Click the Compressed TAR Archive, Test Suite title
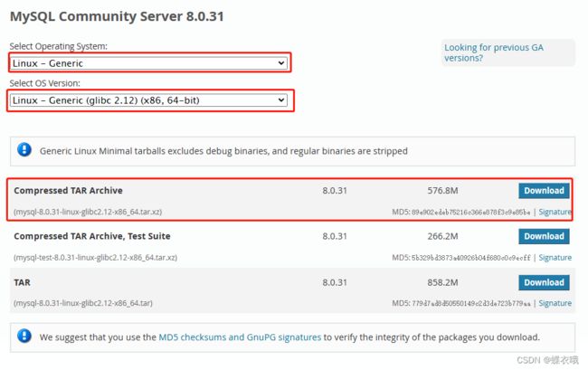588x370 pixels. pos(92,236)
